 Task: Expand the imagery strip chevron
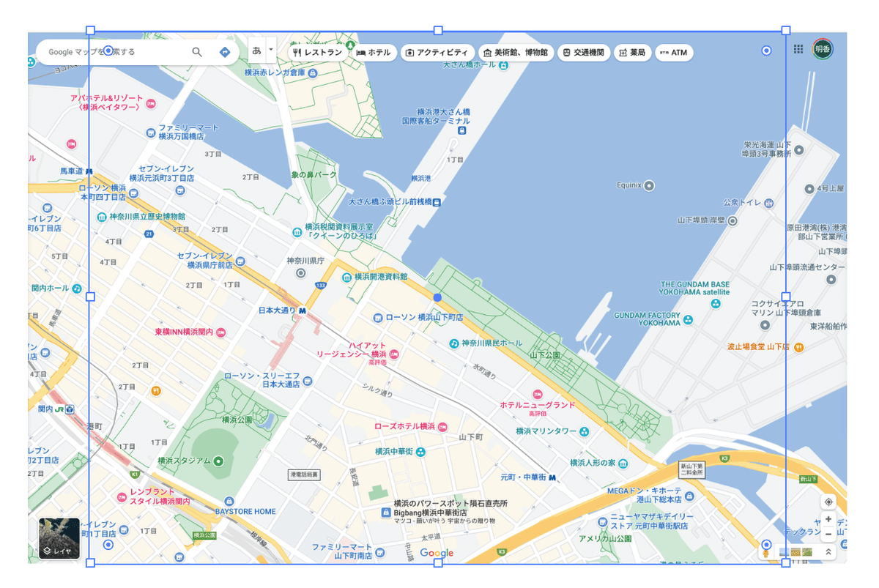[828, 552]
